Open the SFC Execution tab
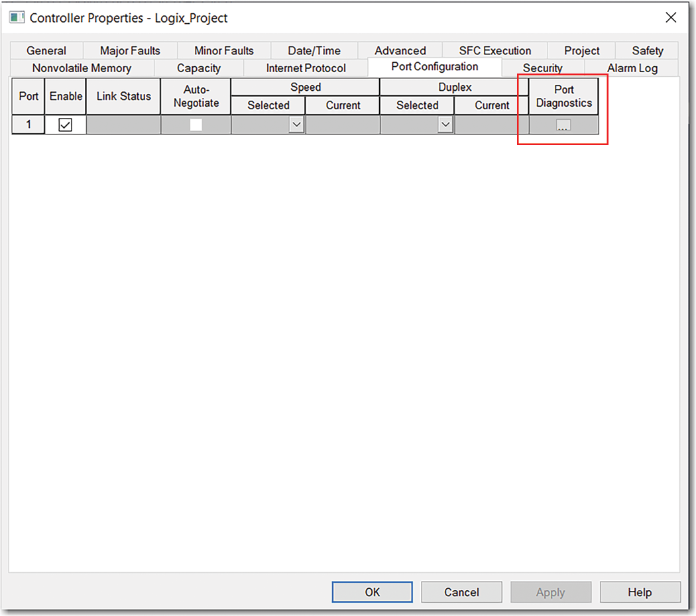Screen dimensions: 696x616 click(493, 50)
